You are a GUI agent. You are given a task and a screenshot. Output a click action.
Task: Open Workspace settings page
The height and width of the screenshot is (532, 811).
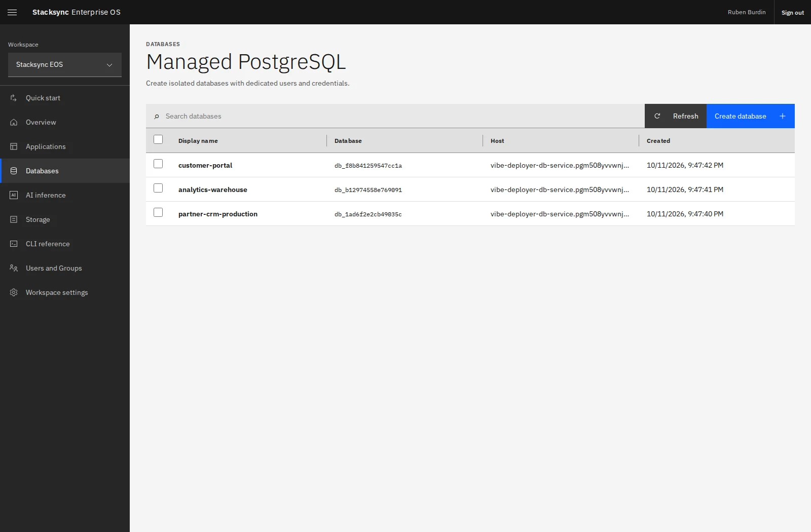click(65, 292)
